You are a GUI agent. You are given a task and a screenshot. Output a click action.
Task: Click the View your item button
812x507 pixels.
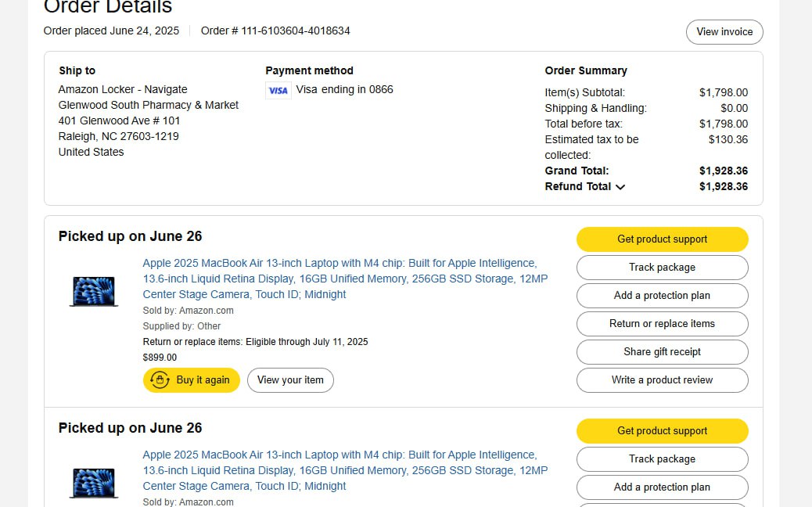click(290, 380)
